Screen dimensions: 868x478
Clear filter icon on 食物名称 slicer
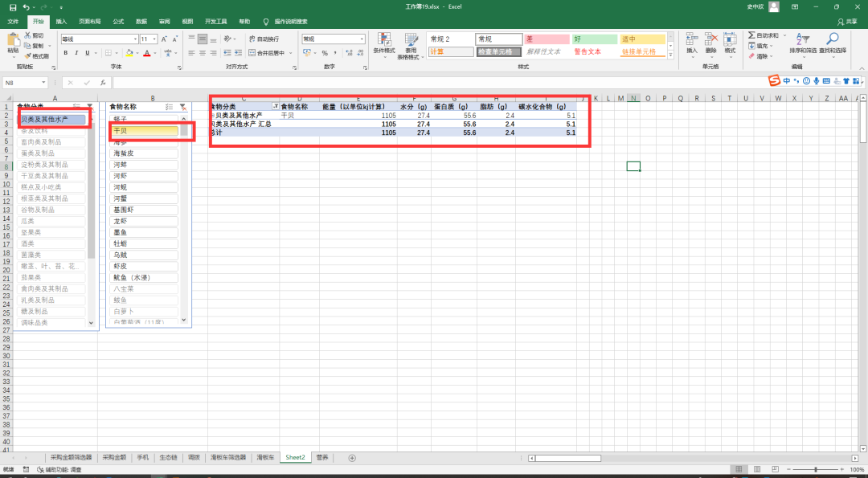(x=183, y=107)
